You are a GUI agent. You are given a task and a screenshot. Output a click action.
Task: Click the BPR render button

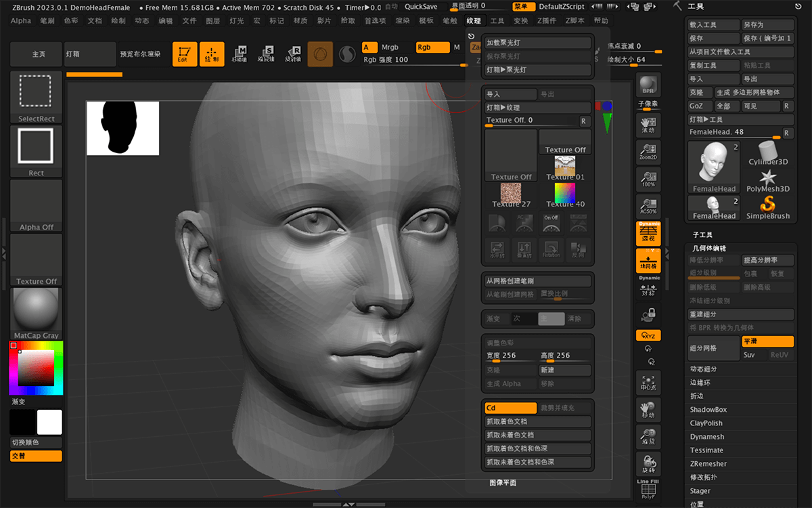coord(648,85)
